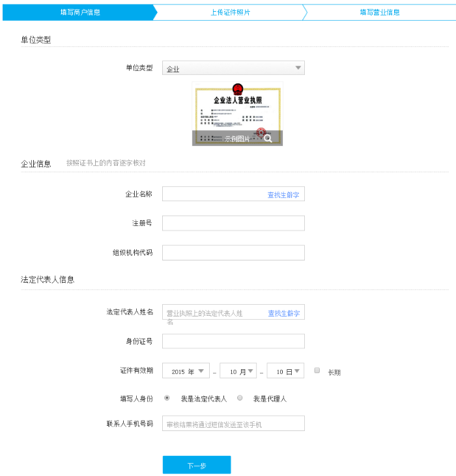Go to the 填写营业信息 step tab
456x476 pixels.
380,12
